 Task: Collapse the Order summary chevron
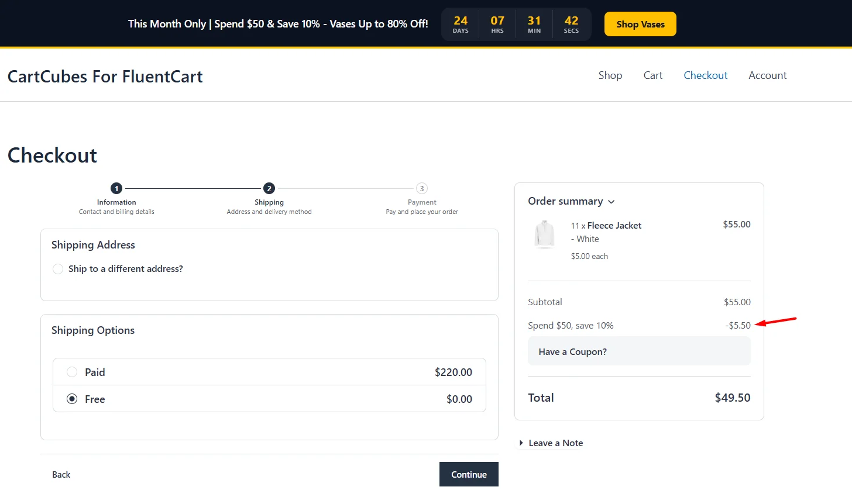611,202
